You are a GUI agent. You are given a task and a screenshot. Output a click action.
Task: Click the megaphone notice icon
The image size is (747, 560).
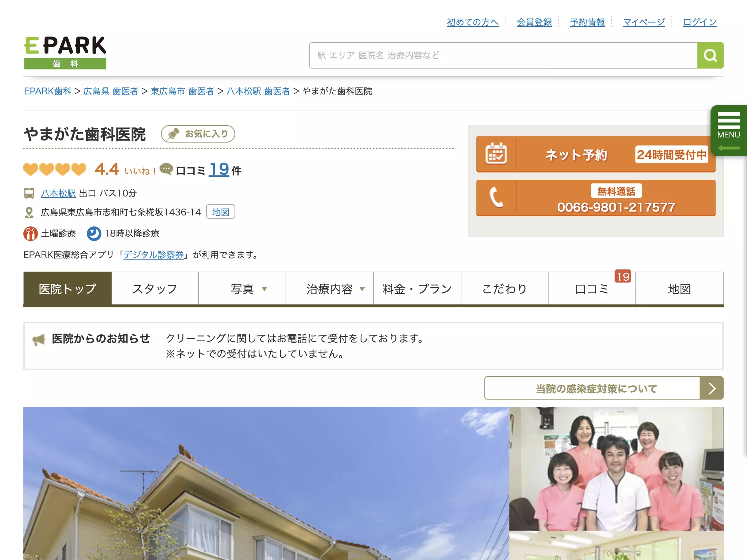tap(39, 340)
